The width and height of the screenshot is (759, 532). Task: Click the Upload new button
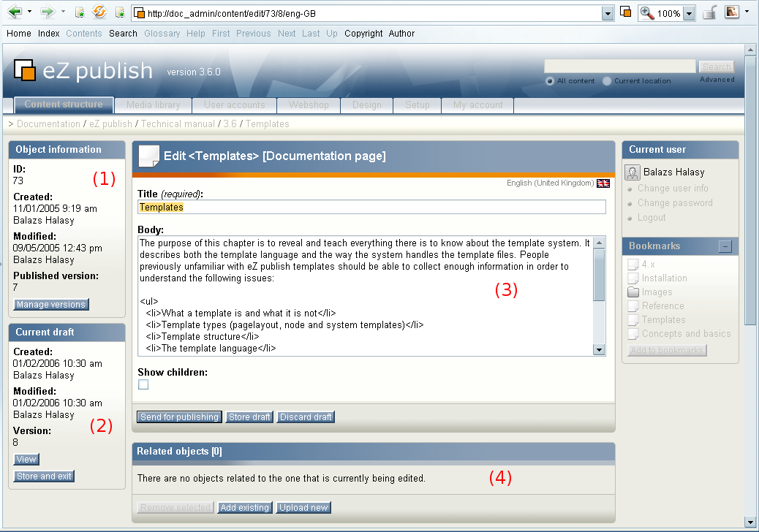[x=303, y=508]
